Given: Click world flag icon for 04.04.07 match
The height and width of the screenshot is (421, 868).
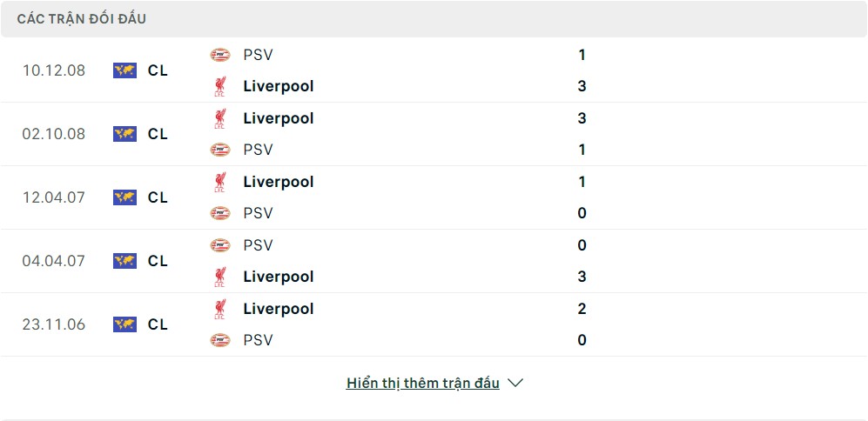Looking at the screenshot, I should tap(125, 261).
